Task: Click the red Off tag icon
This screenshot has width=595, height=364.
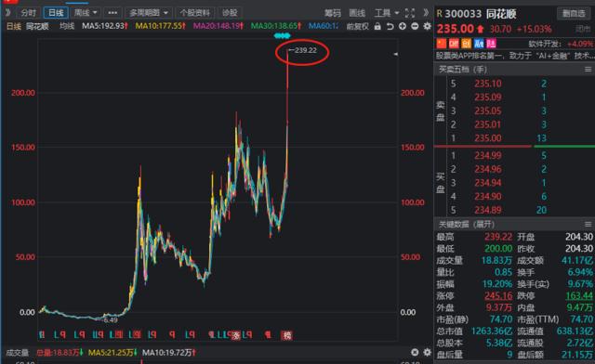Action: pos(454,44)
